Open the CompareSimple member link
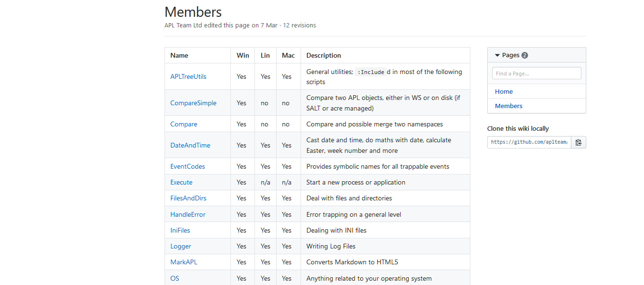This screenshot has height=285, width=644. [x=193, y=103]
